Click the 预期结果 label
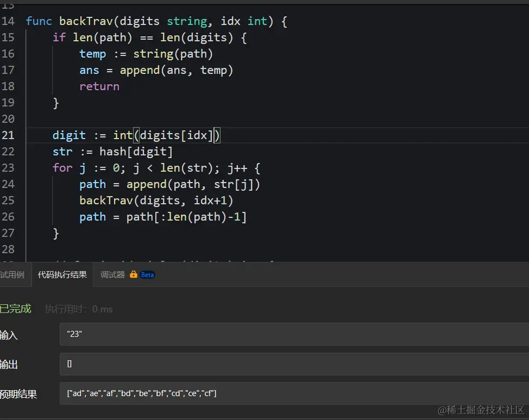The image size is (529, 420). [18, 394]
